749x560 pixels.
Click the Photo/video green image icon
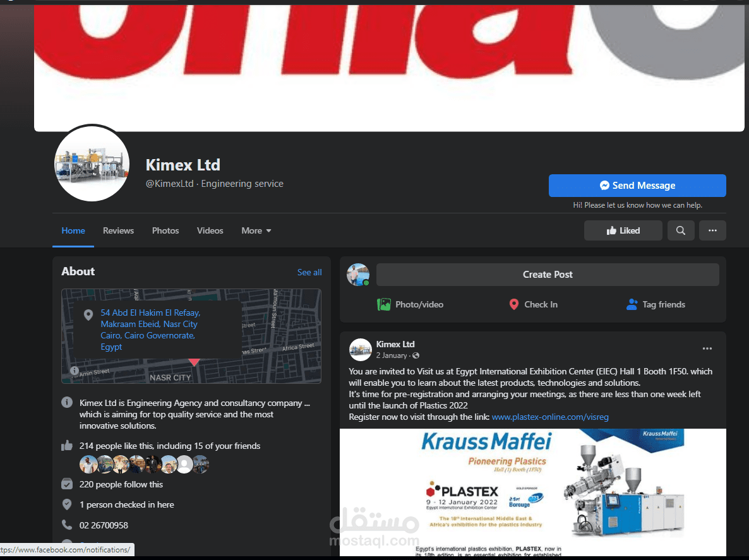[x=383, y=304]
